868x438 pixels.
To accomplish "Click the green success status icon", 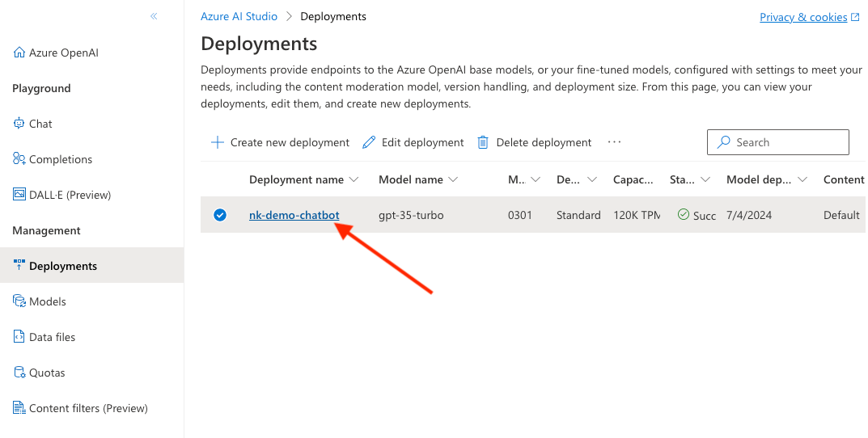I will pyautogui.click(x=683, y=214).
